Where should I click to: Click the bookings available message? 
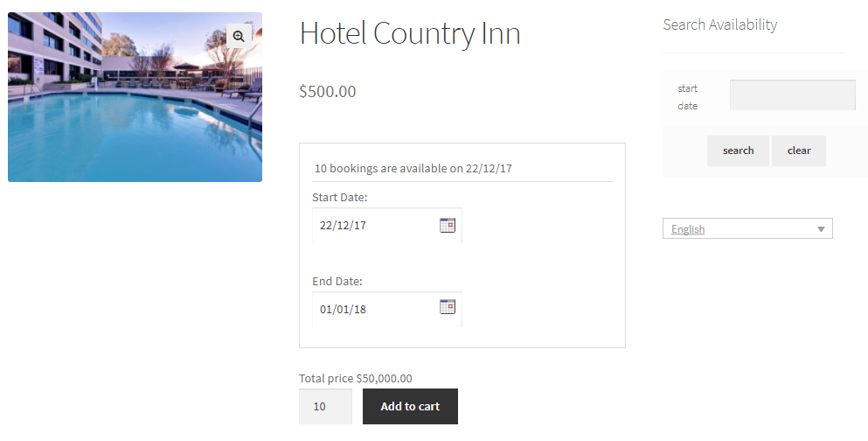pos(419,168)
